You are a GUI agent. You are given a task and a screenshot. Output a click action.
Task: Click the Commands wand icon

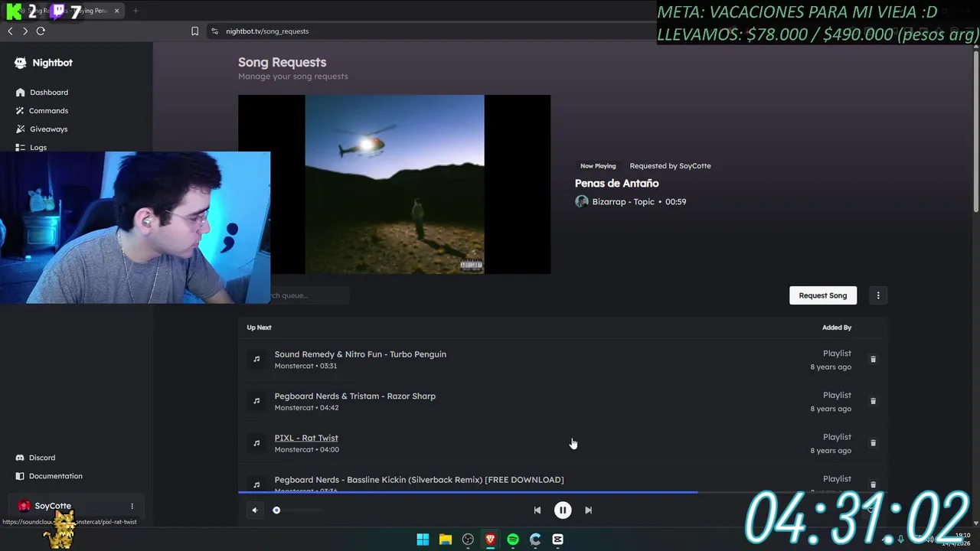click(x=21, y=111)
